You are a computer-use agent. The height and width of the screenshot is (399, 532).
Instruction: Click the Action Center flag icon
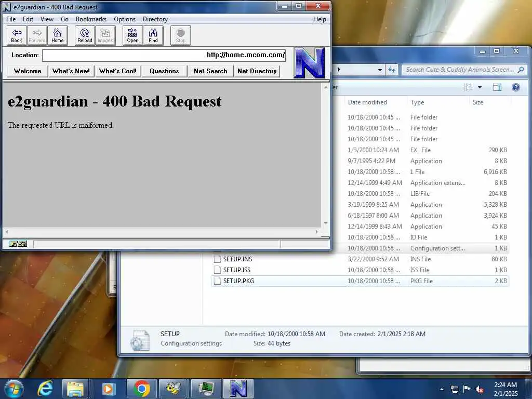pos(467,389)
